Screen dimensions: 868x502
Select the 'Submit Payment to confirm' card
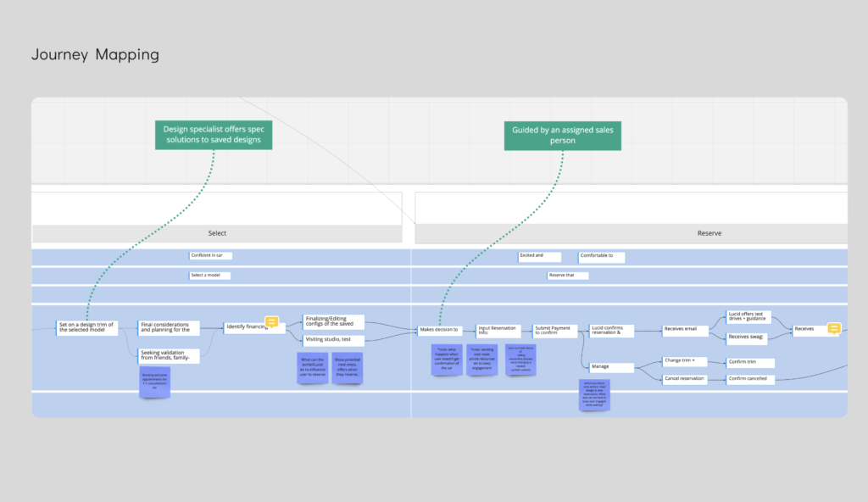(555, 331)
